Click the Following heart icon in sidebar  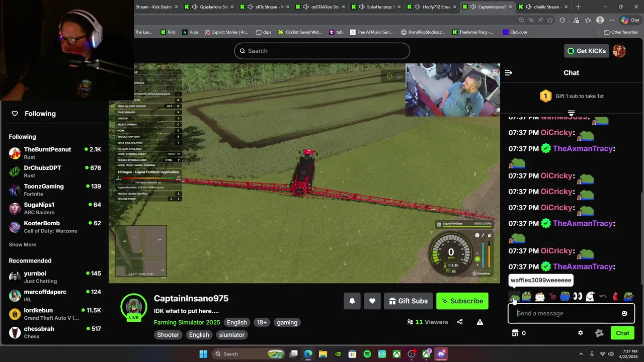pyautogui.click(x=15, y=114)
